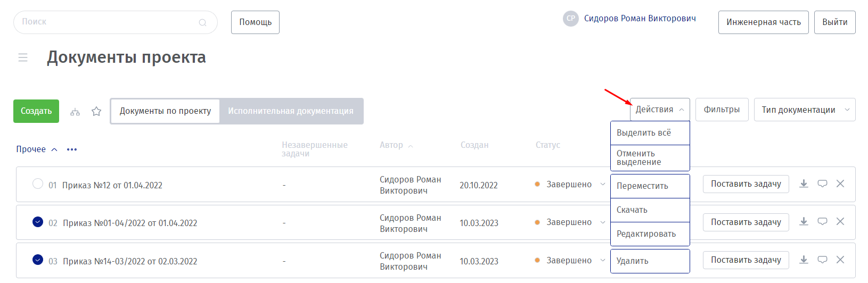Delete row 03 with the X icon
Screen dimensions: 868x283
point(840,260)
